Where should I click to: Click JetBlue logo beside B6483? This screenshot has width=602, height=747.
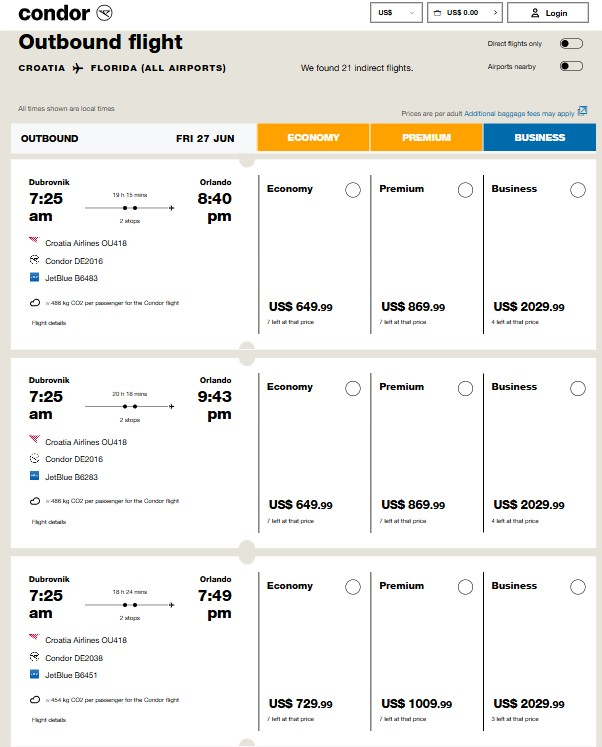click(x=34, y=277)
